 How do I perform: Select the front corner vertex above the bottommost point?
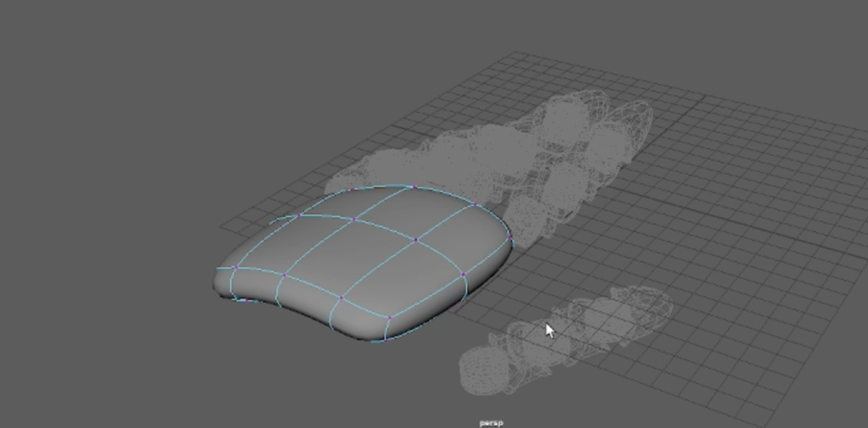coord(390,318)
